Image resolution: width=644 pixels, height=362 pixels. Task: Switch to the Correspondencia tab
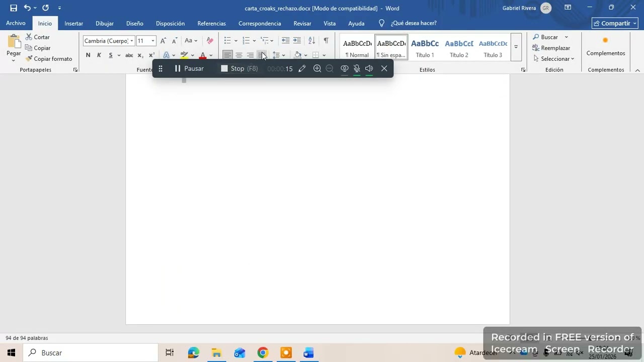(260, 23)
